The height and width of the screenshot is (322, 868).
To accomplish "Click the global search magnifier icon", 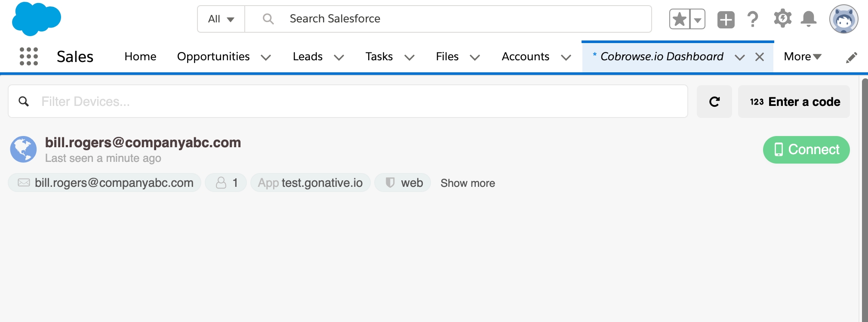I will (268, 19).
